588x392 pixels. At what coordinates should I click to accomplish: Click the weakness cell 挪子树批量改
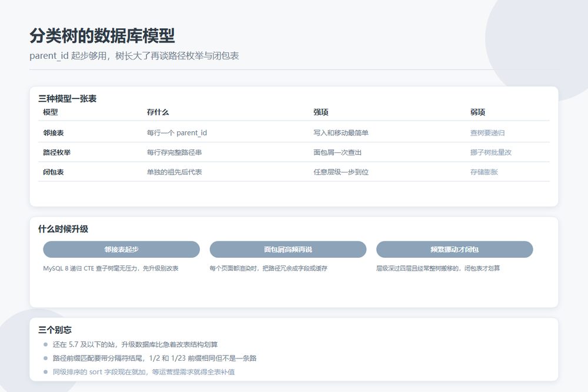(491, 152)
